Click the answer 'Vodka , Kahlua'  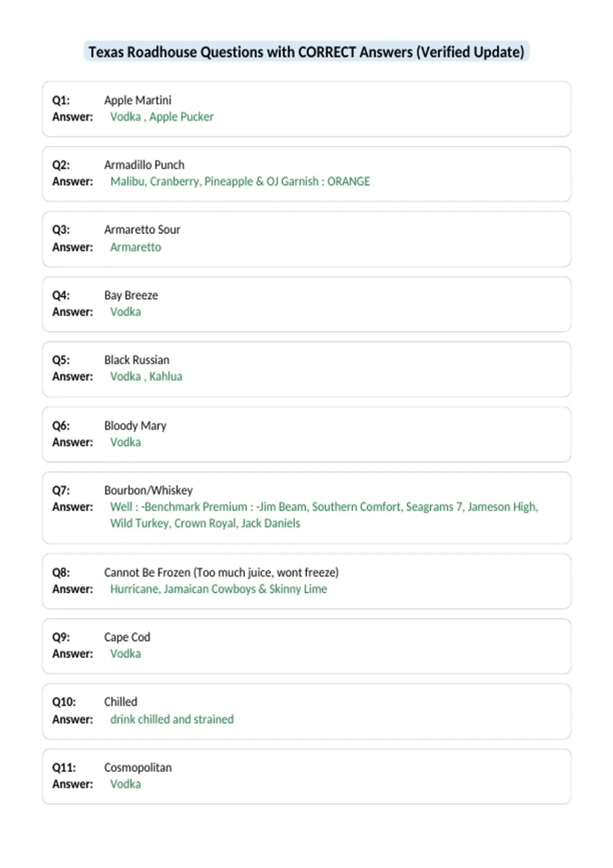click(146, 376)
